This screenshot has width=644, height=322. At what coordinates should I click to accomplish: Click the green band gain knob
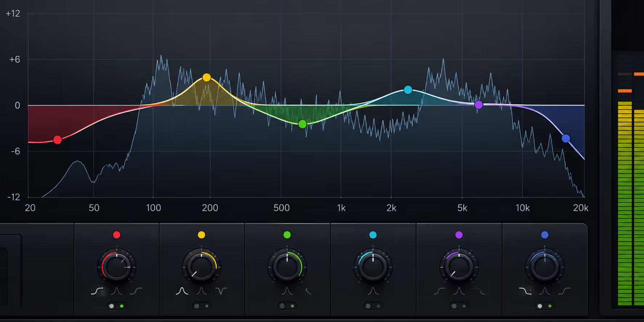pos(287,267)
